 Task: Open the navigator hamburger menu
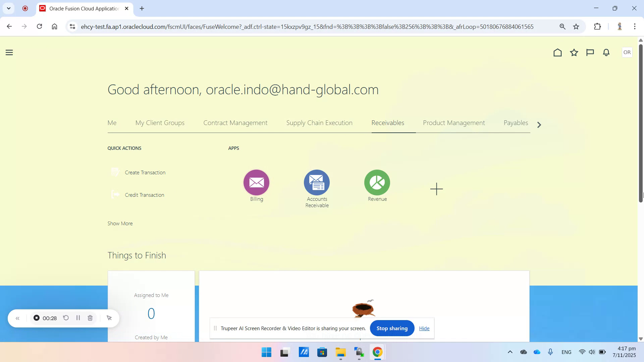point(9,52)
